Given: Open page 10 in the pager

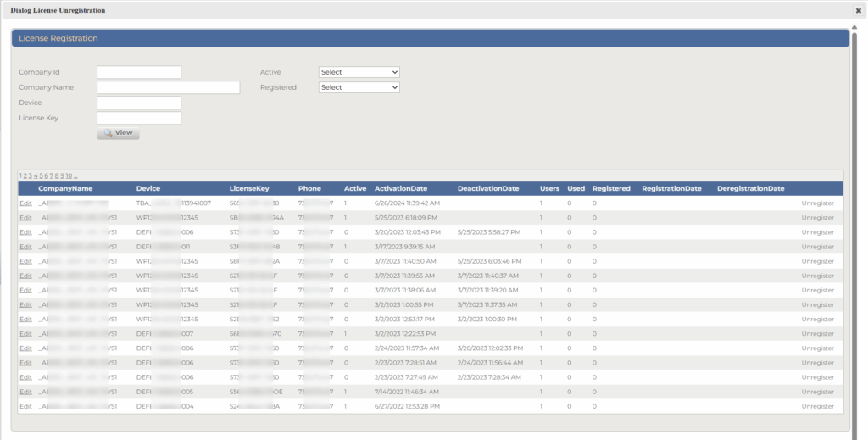Looking at the screenshot, I should point(70,175).
